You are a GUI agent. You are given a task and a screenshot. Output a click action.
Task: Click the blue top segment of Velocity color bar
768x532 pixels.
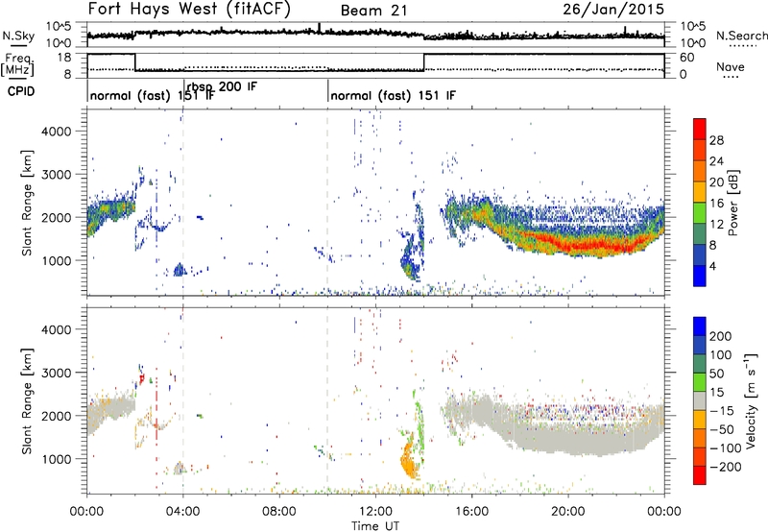click(700, 326)
